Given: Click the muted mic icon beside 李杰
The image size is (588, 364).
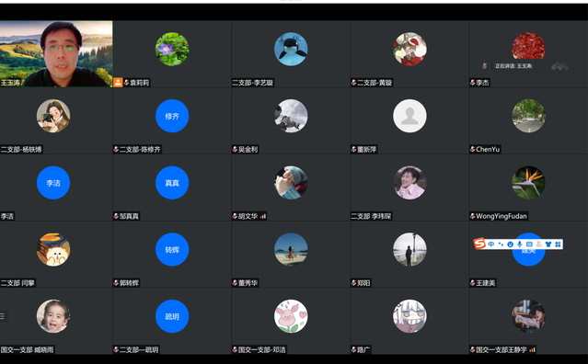Looking at the screenshot, I should 472,83.
